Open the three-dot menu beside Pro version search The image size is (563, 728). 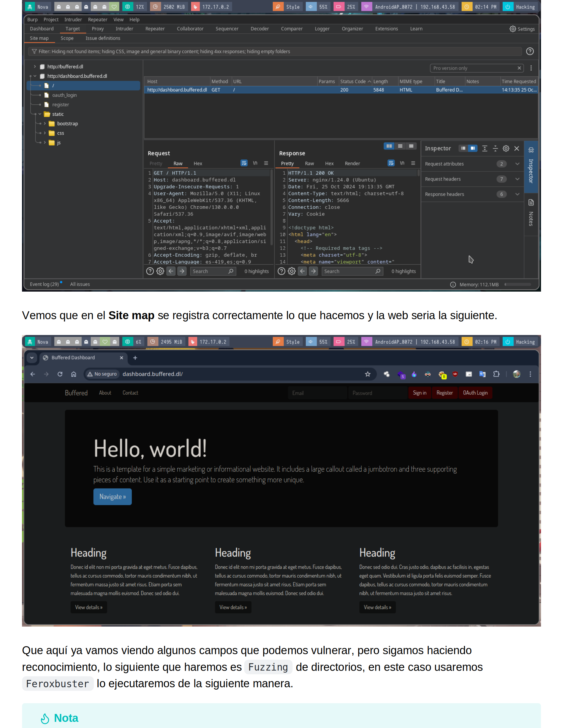(x=531, y=68)
